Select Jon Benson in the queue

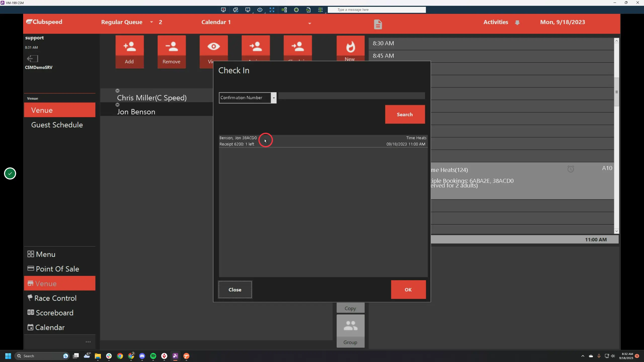pos(156,109)
